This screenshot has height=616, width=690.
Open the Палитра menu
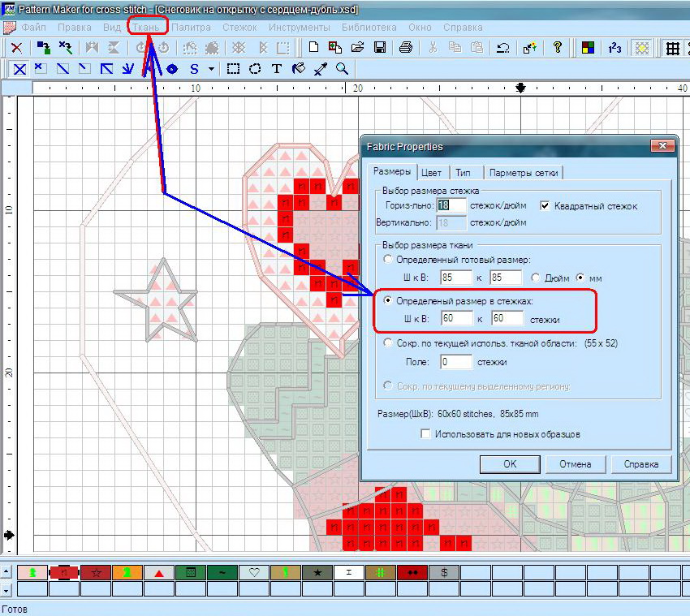(191, 27)
